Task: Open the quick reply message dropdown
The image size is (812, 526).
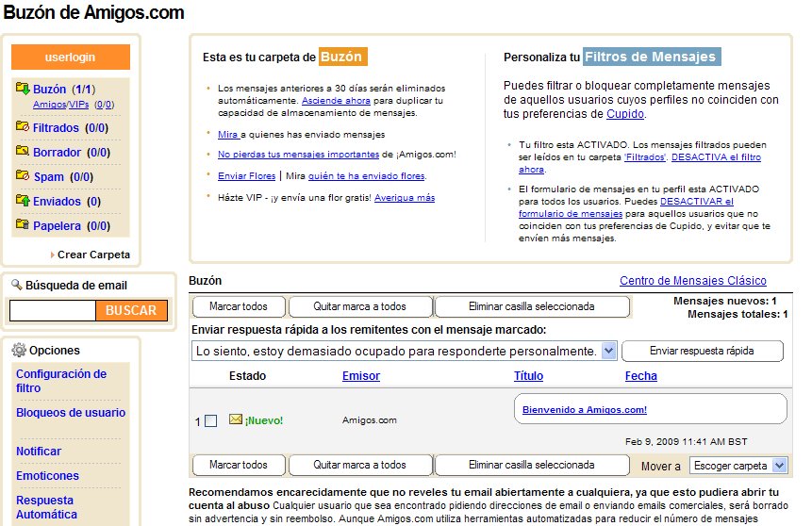Action: click(x=609, y=351)
